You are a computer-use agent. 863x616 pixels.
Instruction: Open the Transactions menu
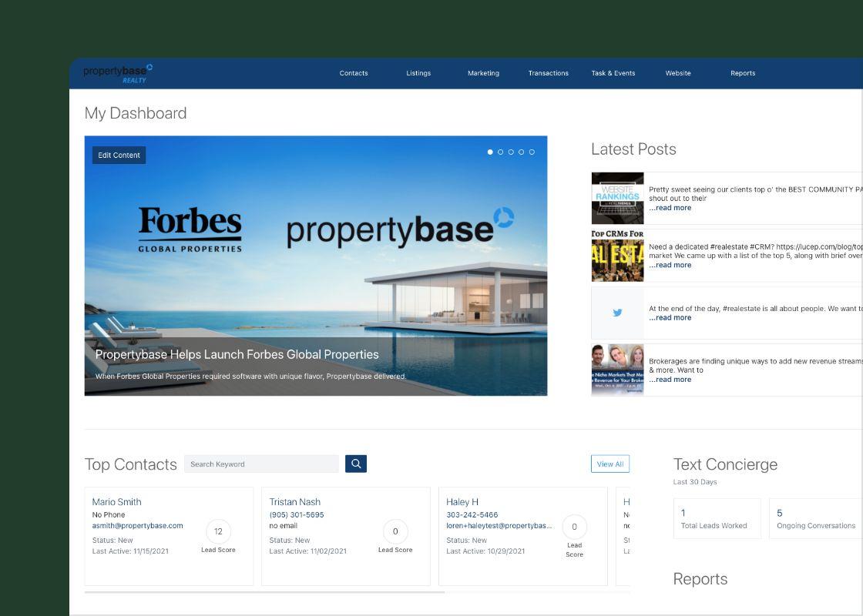tap(548, 73)
